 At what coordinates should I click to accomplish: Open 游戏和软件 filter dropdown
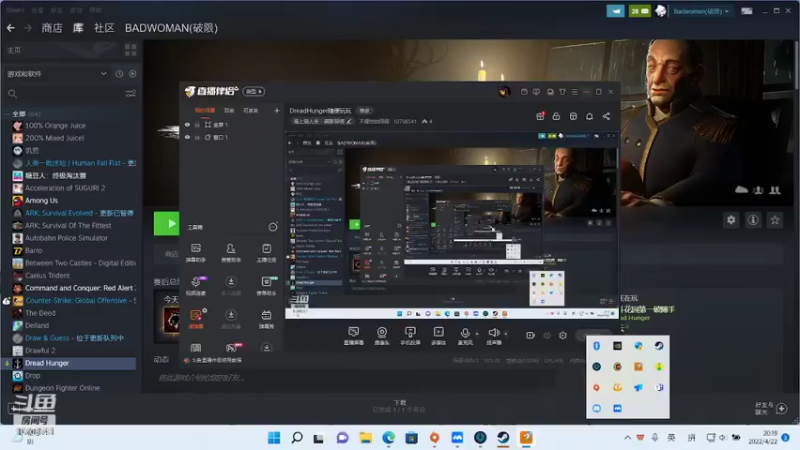(56, 73)
